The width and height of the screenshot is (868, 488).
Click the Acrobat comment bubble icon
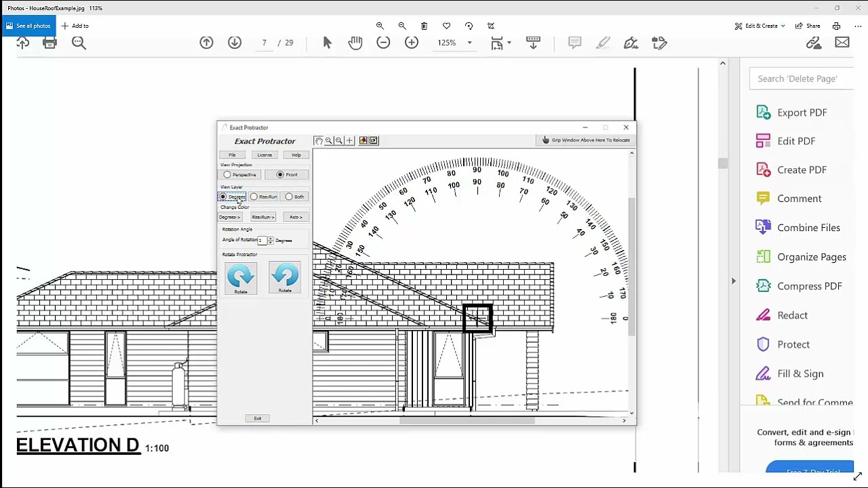pos(574,43)
